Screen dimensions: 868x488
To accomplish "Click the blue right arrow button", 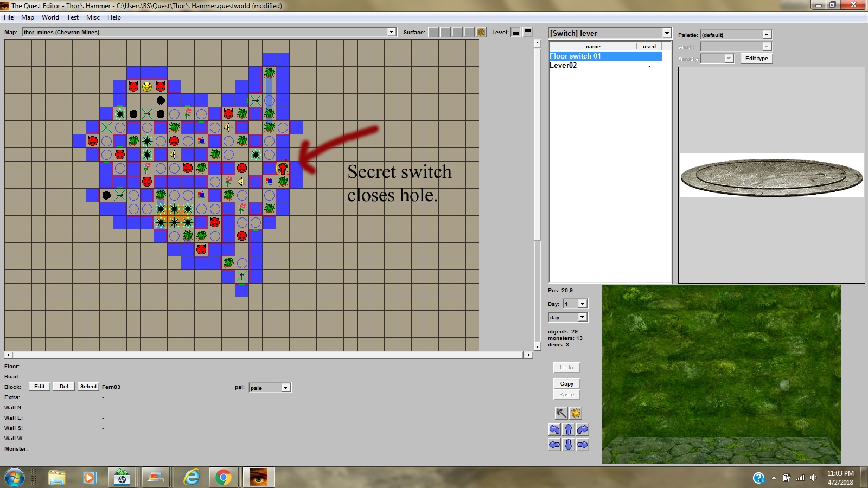I will 583,445.
